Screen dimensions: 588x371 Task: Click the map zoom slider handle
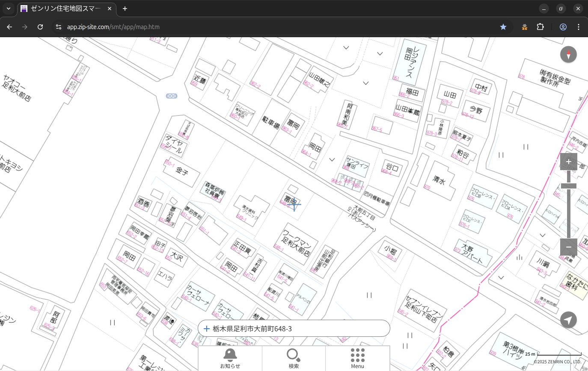coord(568,186)
